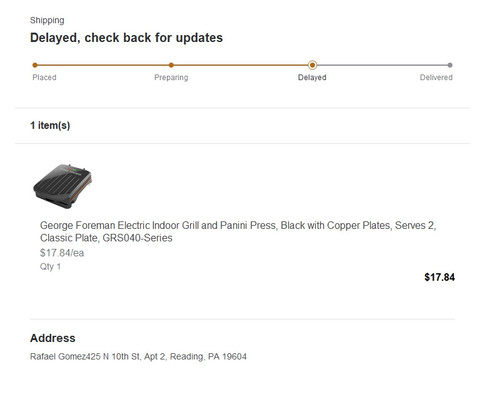Viewport: 500px width, 404px height.
Task: Click the 'Delayed, check back for updates' heading
Action: (126, 38)
